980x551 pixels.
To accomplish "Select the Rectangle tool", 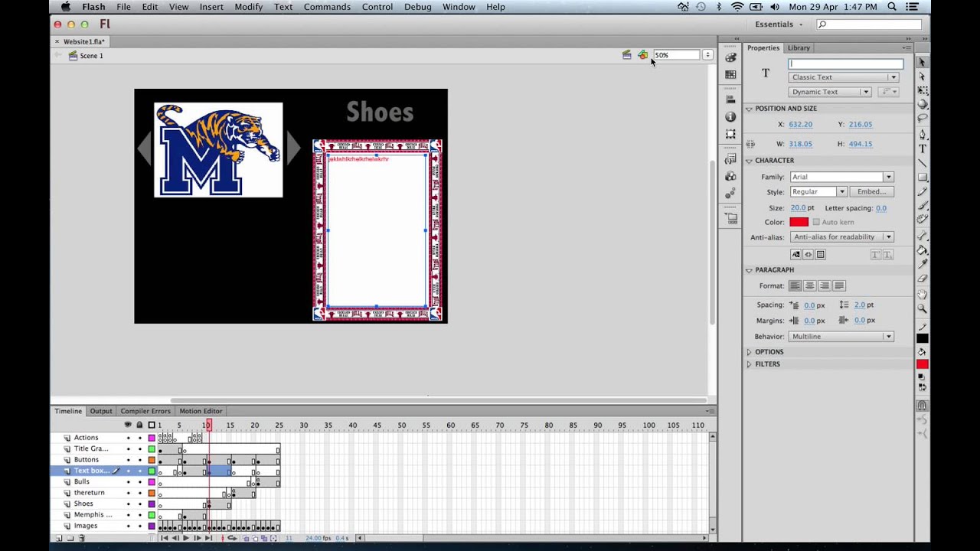I will 922,177.
